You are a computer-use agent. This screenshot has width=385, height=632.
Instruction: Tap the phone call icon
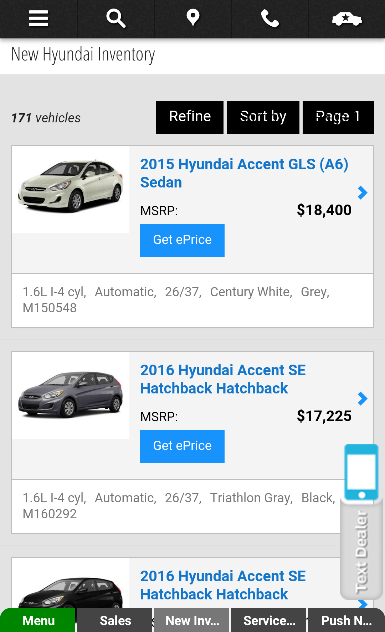[270, 19]
